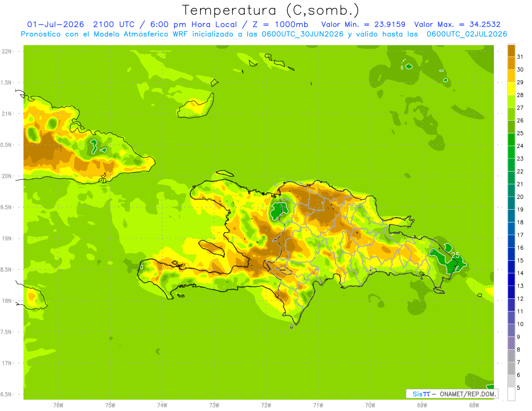Click the '22' color scale label
This screenshot has height=411, width=532.
(x=520, y=172)
